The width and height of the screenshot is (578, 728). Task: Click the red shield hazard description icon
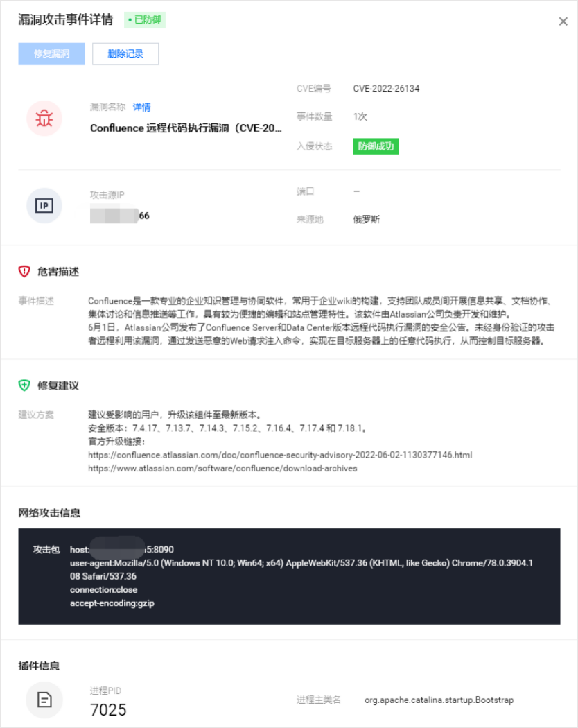(x=24, y=271)
